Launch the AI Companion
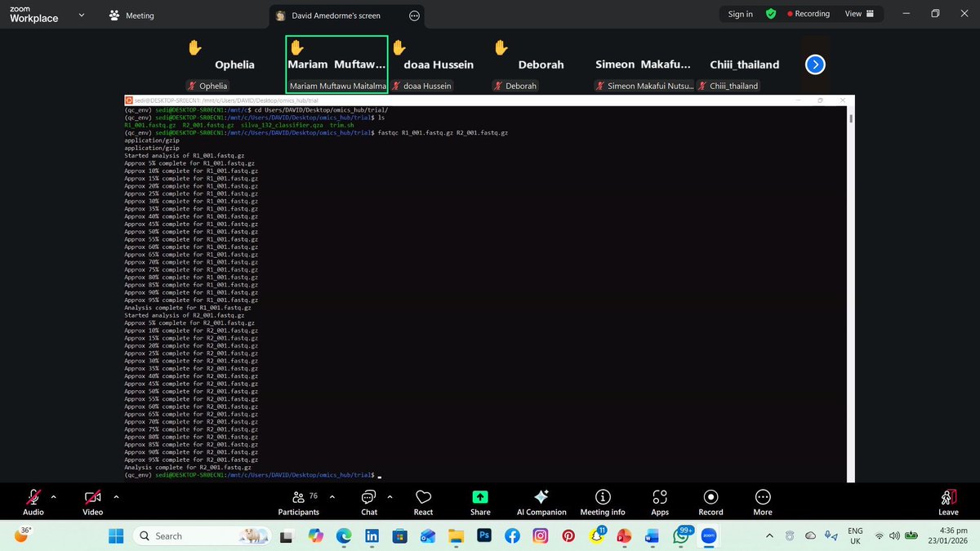980x551 pixels. point(541,502)
